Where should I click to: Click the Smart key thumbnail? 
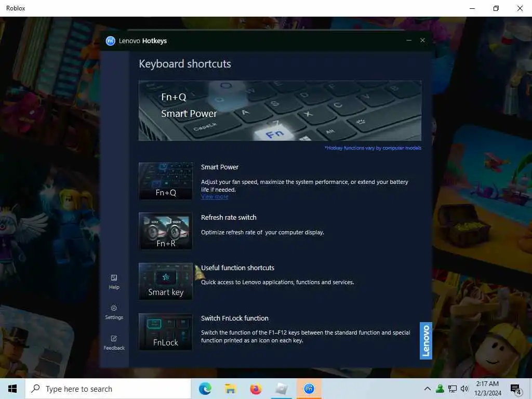(x=166, y=281)
